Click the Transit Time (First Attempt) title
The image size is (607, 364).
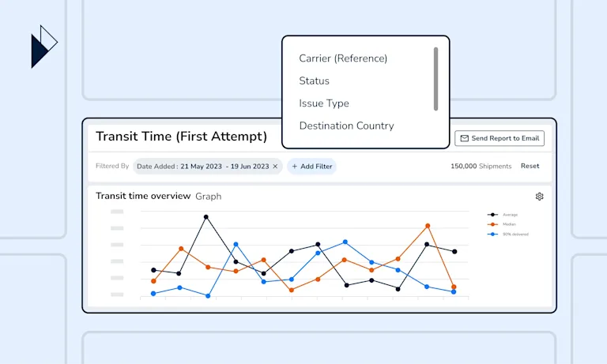(181, 137)
